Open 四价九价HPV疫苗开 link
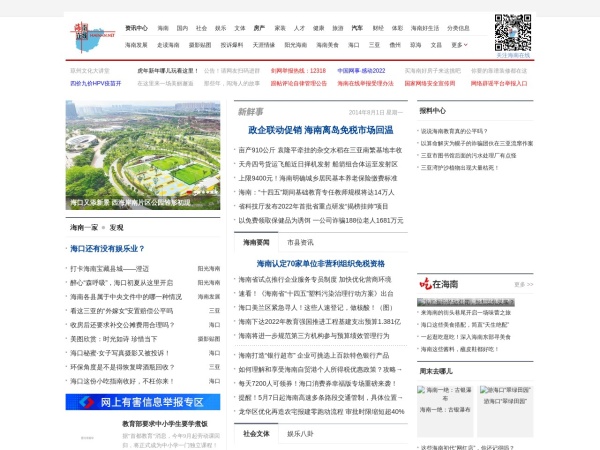600x450 pixels. (x=95, y=83)
